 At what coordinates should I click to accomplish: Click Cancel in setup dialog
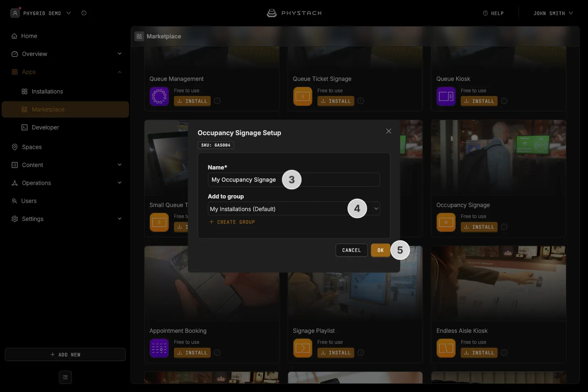pyautogui.click(x=352, y=250)
